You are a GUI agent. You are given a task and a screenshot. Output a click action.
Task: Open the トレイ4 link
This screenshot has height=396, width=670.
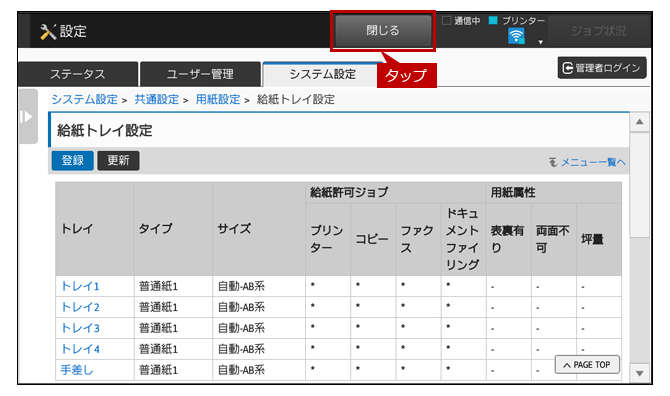[80, 349]
